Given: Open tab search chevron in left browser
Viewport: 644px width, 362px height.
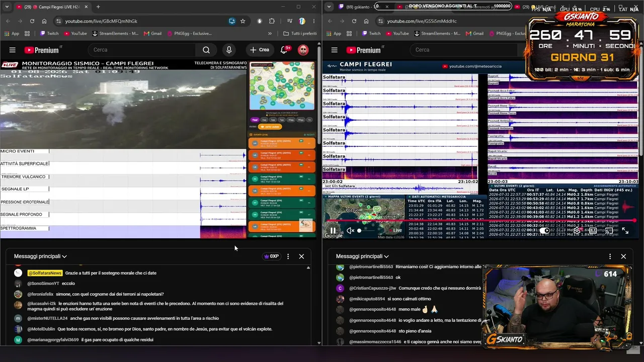Looking at the screenshot, I should click(7, 7).
